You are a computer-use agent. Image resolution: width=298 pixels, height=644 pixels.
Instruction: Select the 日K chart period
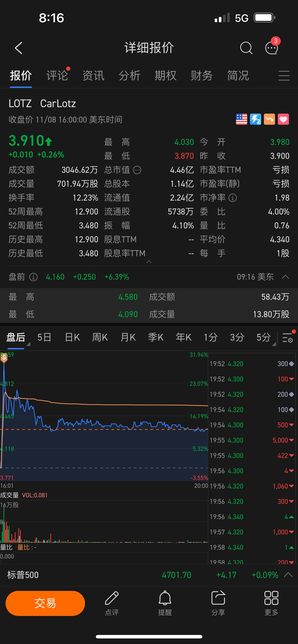click(72, 337)
